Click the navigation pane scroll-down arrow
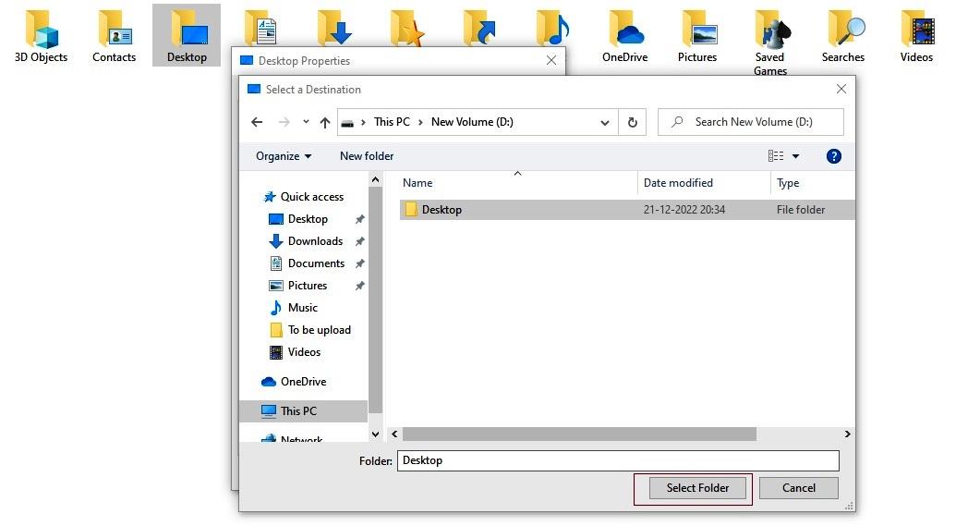980x526 pixels. (375, 434)
